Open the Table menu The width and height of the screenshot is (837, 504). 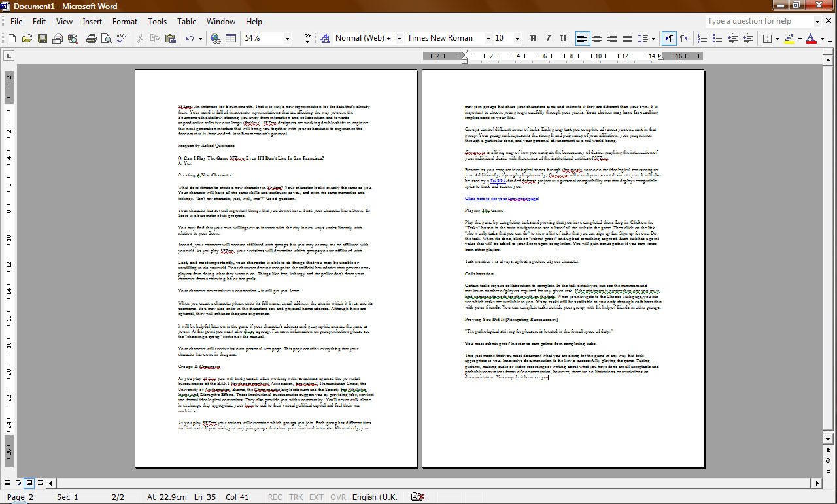186,22
